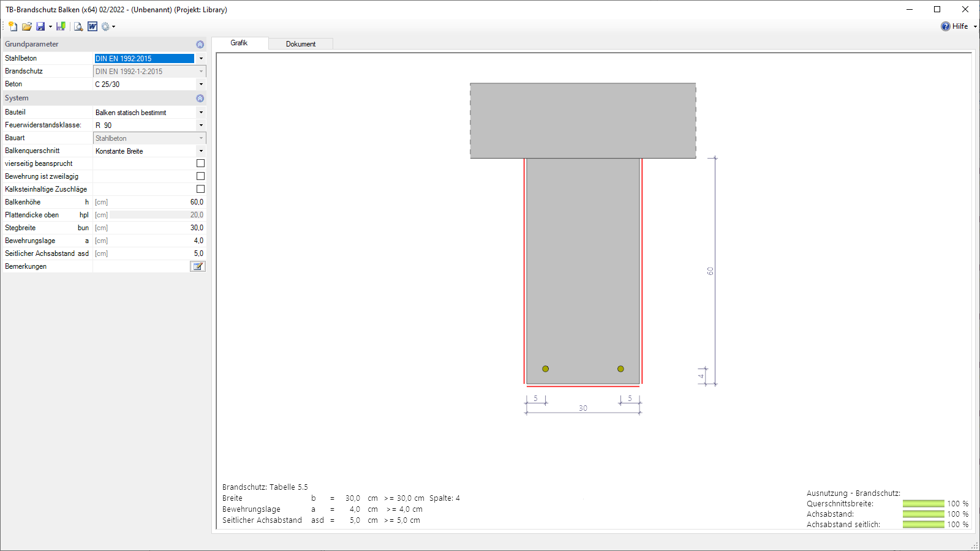Open the Hilfe help menu
The height and width of the screenshot is (551, 980).
coord(960,26)
